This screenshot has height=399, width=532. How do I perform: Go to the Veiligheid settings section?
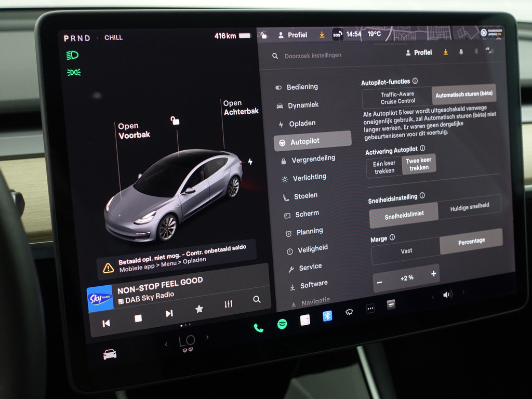pos(312,249)
